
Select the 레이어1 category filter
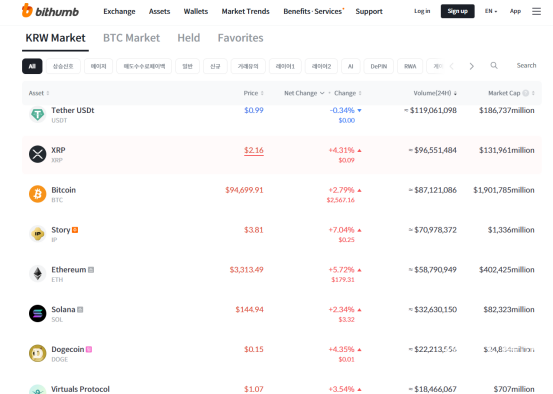285,66
